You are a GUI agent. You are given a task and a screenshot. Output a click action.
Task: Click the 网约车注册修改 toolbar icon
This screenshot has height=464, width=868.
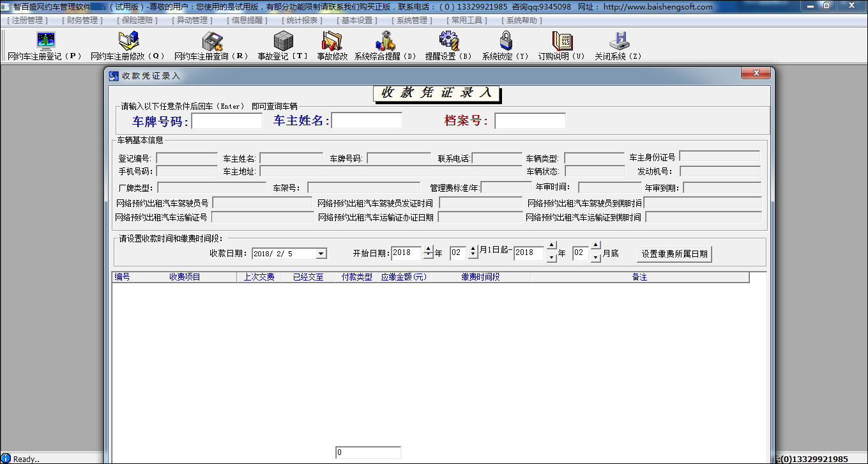pos(128,42)
